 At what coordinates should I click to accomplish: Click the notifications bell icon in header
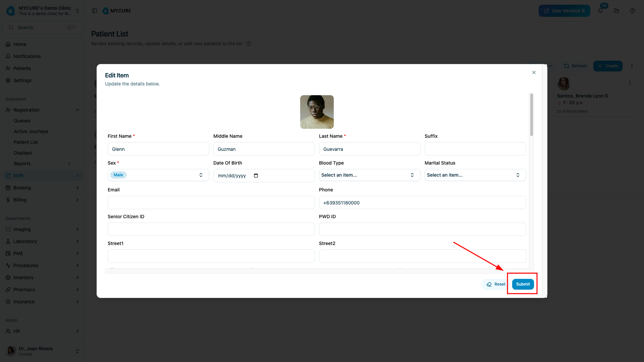click(x=600, y=11)
